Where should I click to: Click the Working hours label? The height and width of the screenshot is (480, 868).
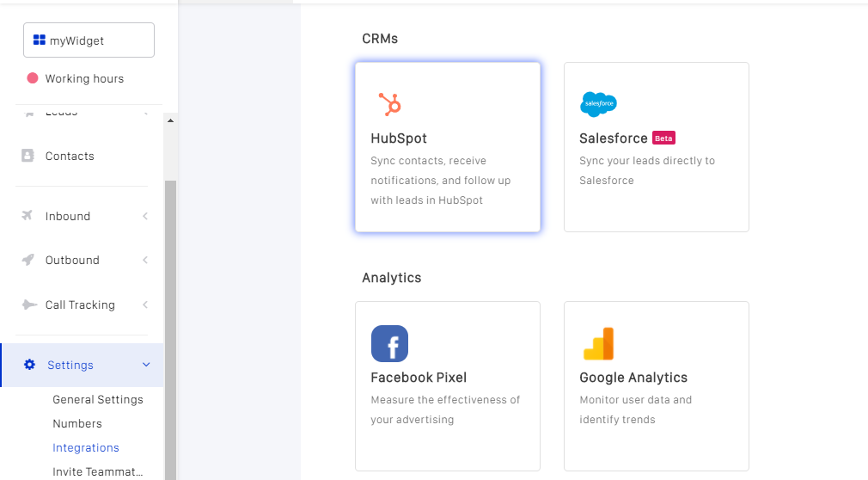coord(85,78)
